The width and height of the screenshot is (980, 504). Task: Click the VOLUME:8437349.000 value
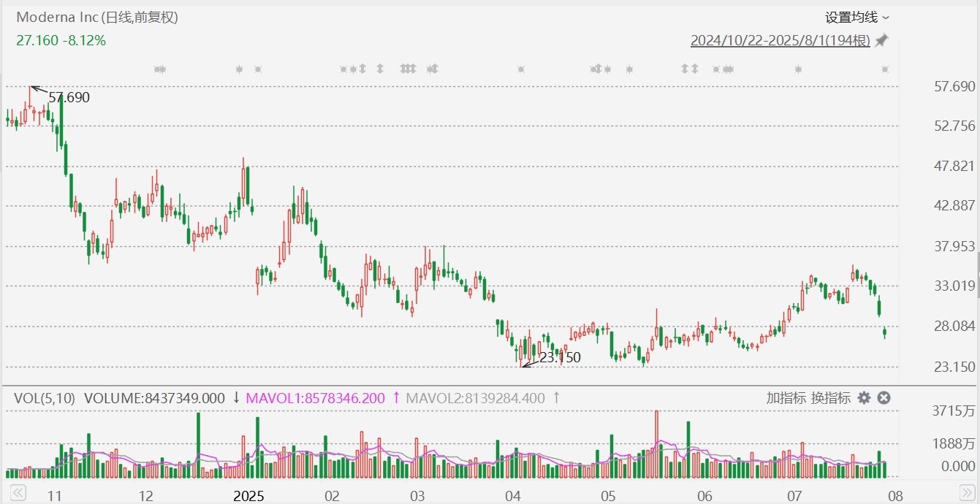click(x=155, y=398)
